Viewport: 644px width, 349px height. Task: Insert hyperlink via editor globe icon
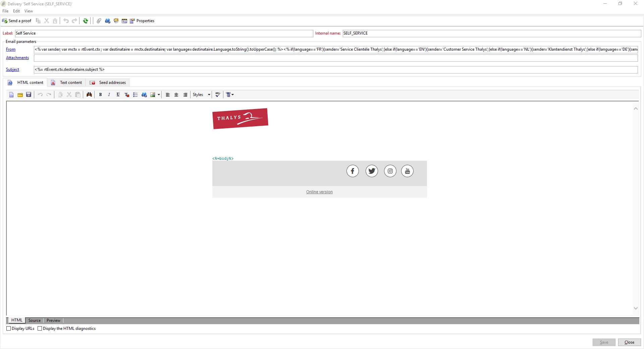pyautogui.click(x=144, y=95)
